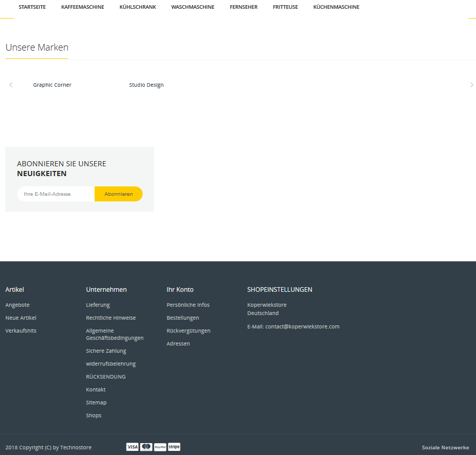Screen dimensions: 476x455
Task: Go to Startseite menu item
Action: [32, 7]
